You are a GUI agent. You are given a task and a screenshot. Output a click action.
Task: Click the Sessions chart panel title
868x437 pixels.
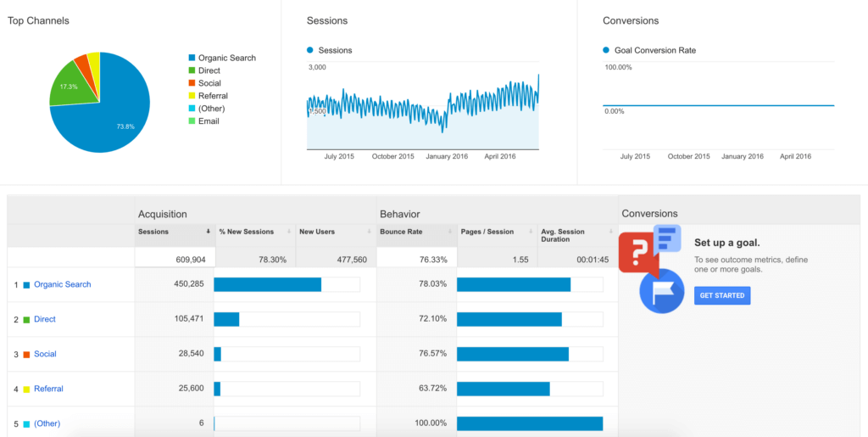pyautogui.click(x=327, y=21)
